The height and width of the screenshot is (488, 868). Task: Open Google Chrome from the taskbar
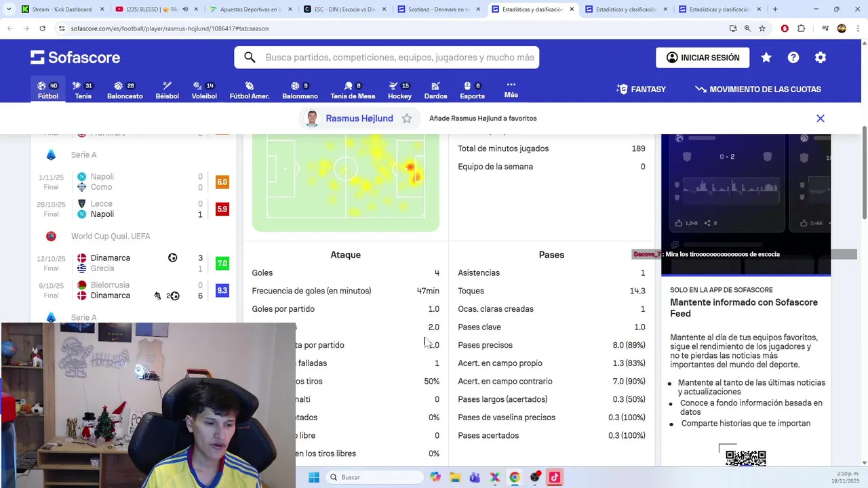[515, 477]
